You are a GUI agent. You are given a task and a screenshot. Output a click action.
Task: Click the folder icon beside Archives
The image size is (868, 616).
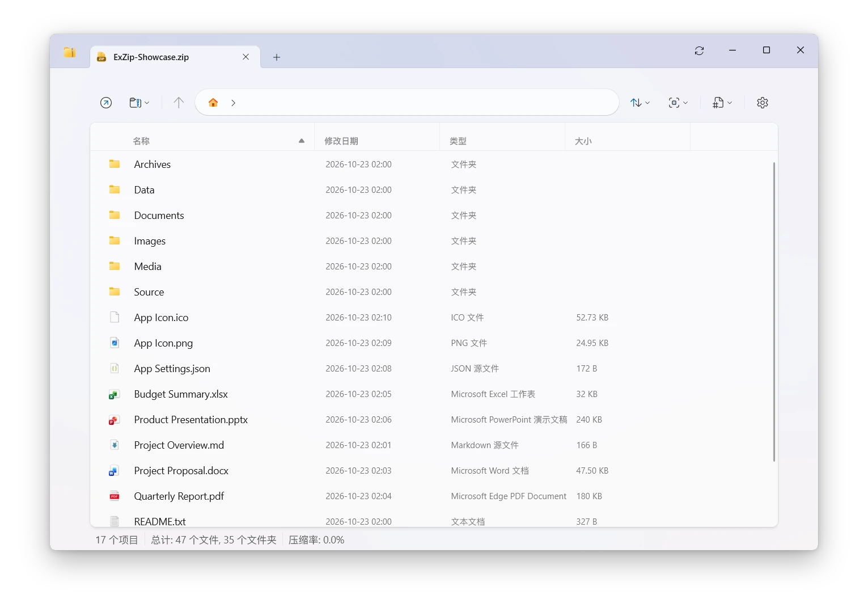(x=115, y=164)
